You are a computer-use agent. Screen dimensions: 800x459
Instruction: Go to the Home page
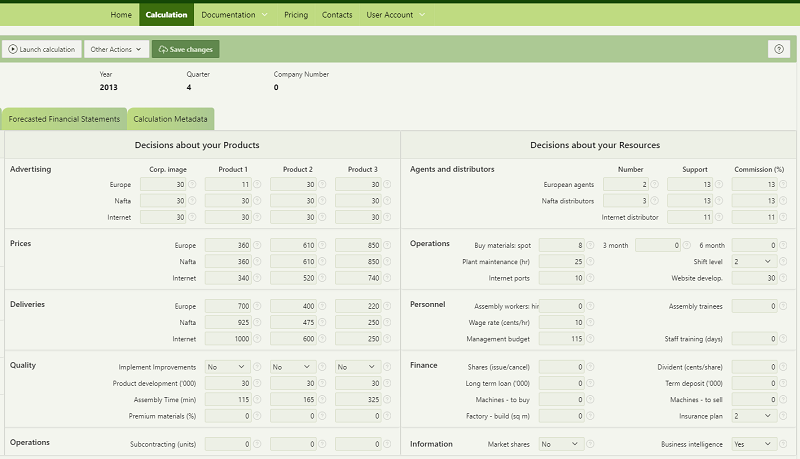[121, 15]
